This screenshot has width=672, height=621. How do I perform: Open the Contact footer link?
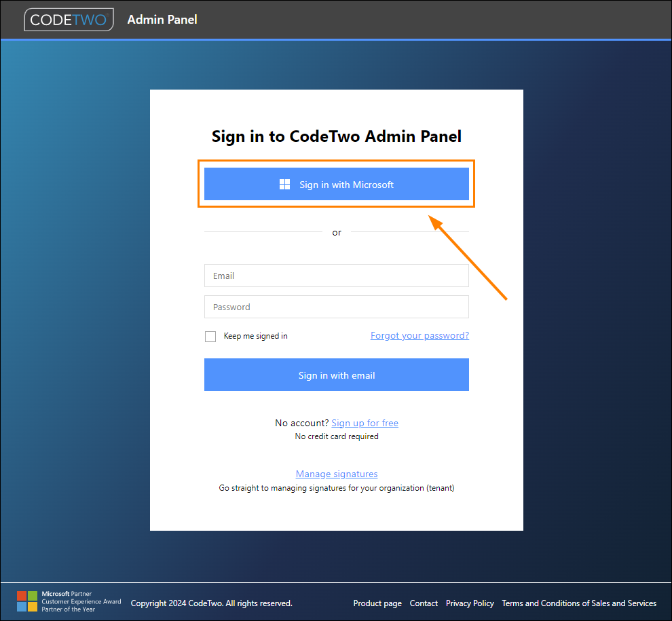point(424,603)
